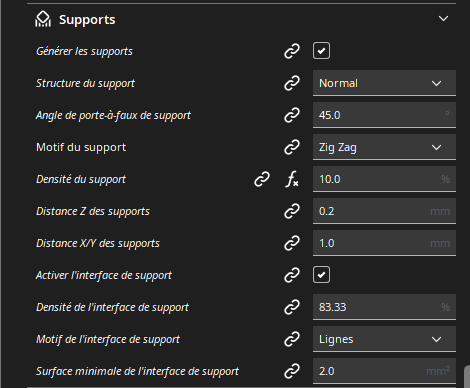Click the Densité de l'interface field 83.33

click(x=384, y=307)
